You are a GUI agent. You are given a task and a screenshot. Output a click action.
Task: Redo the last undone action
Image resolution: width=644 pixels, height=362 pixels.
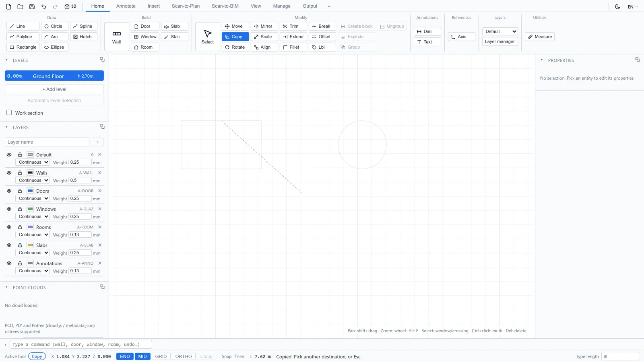[55, 6]
